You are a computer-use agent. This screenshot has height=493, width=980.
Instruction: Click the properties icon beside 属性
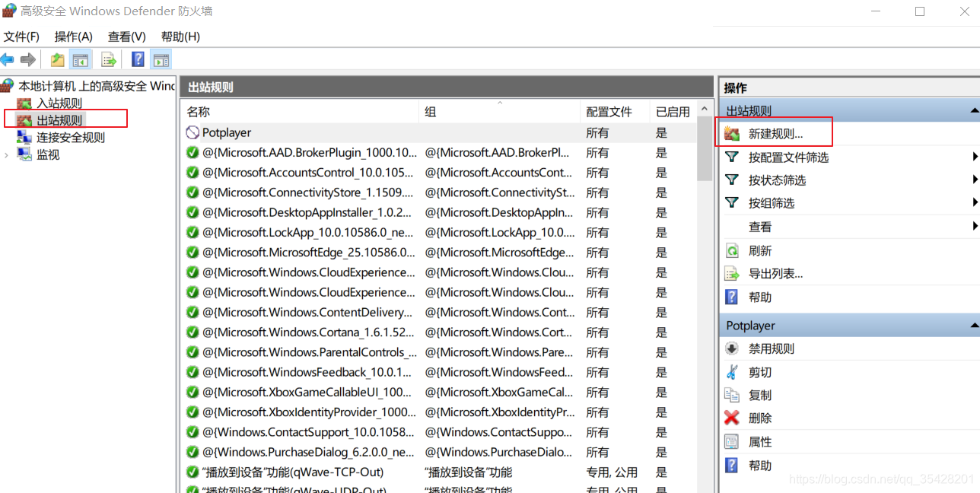(732, 441)
